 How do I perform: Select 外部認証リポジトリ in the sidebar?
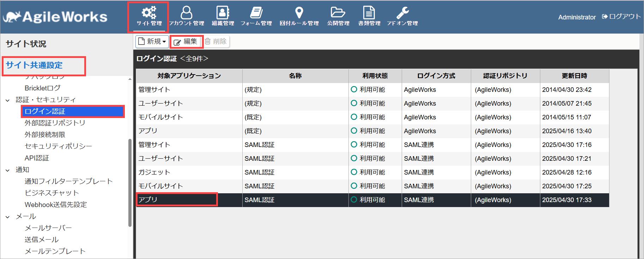click(x=55, y=123)
